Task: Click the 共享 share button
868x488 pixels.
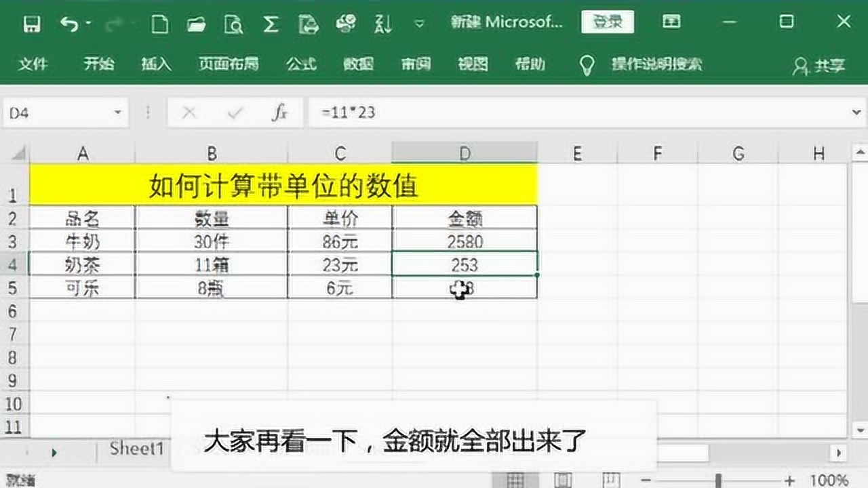Action: (819, 66)
